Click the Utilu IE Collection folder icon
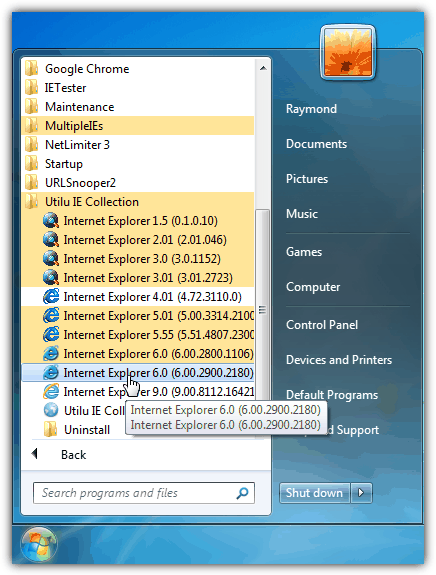 [32, 202]
